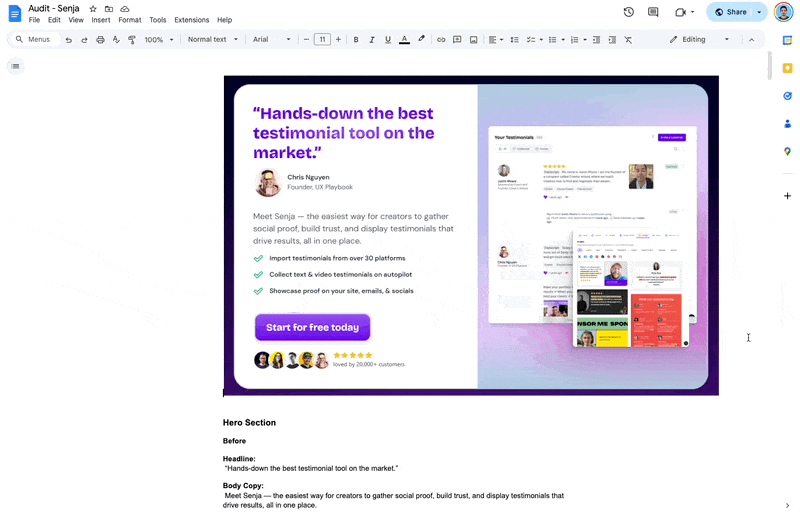Decrease the indent
Viewport: 800px width, 516px height.
point(596,39)
